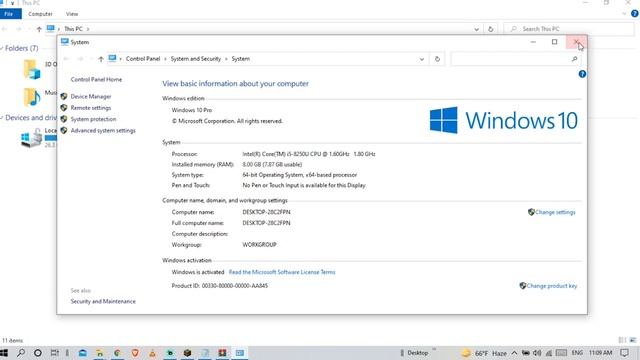Image resolution: width=640 pixels, height=360 pixels.
Task: Show hidden system tray icons
Action: [514, 353]
